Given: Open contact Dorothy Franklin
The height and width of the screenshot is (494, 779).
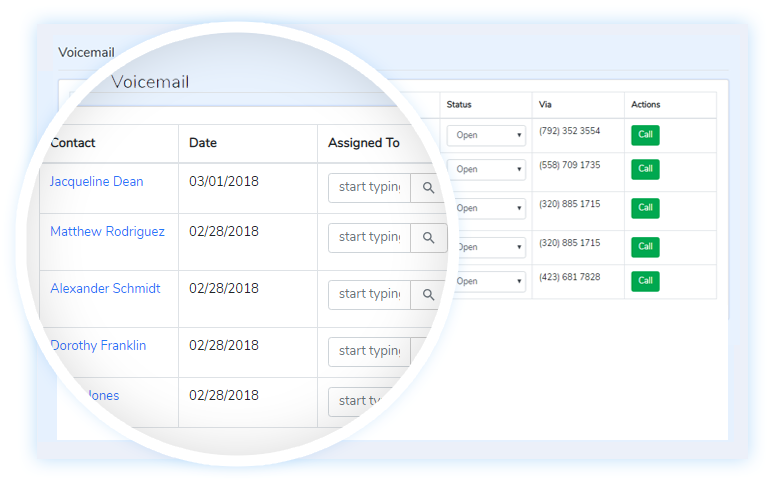Looking at the screenshot, I should (x=98, y=345).
